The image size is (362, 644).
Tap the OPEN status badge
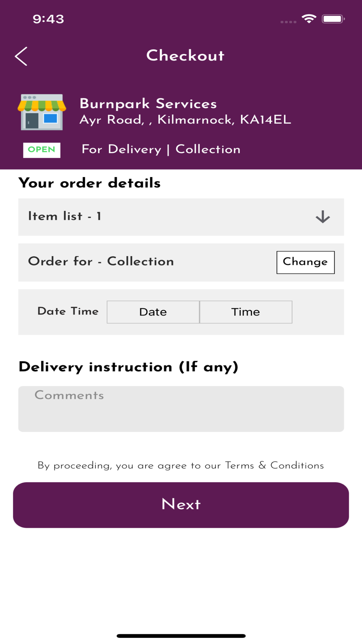(x=42, y=150)
